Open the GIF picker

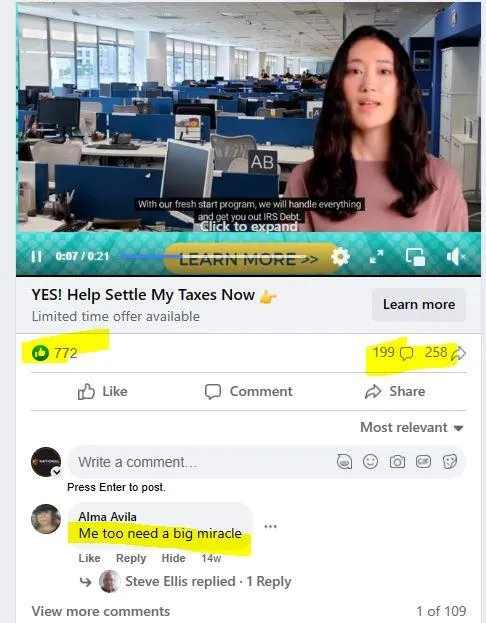click(423, 462)
